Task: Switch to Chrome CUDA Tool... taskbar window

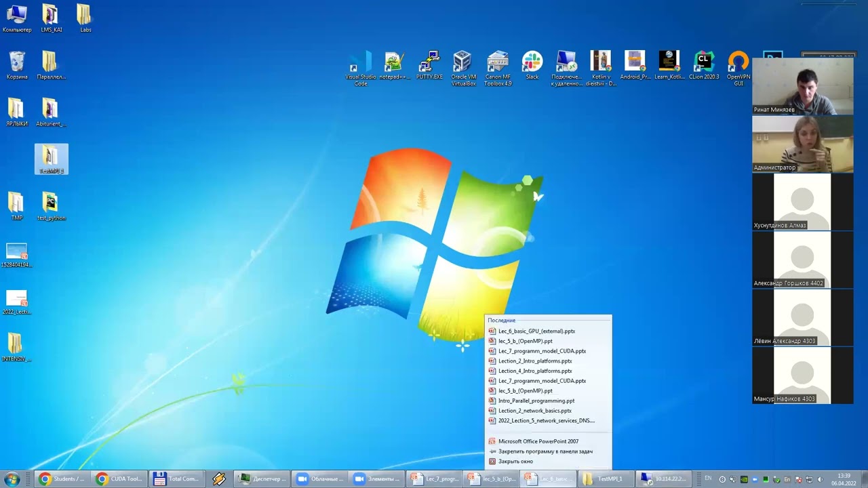Action: [120, 479]
